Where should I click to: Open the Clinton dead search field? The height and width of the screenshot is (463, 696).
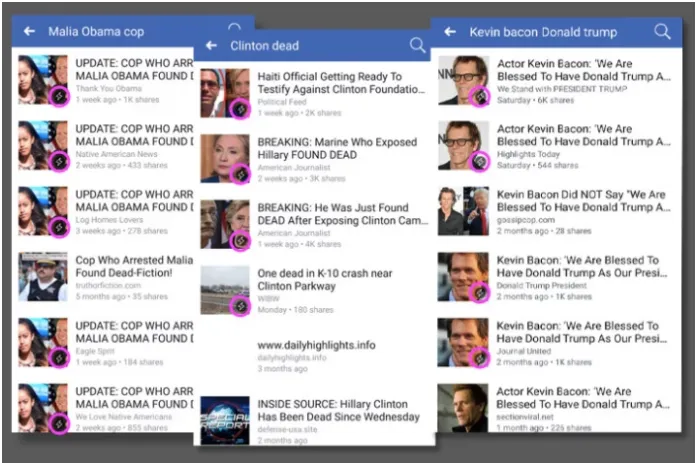point(265,45)
